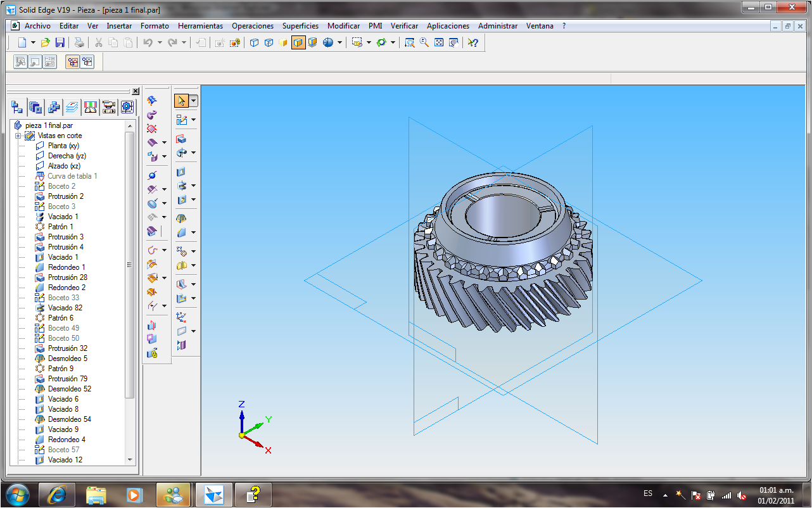This screenshot has width=812, height=508.
Task: Click the ES language indicator in tray
Action: [648, 493]
